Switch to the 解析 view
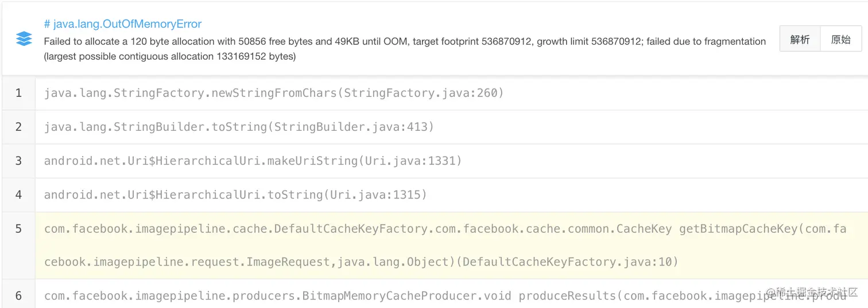868x308 pixels. pyautogui.click(x=800, y=40)
